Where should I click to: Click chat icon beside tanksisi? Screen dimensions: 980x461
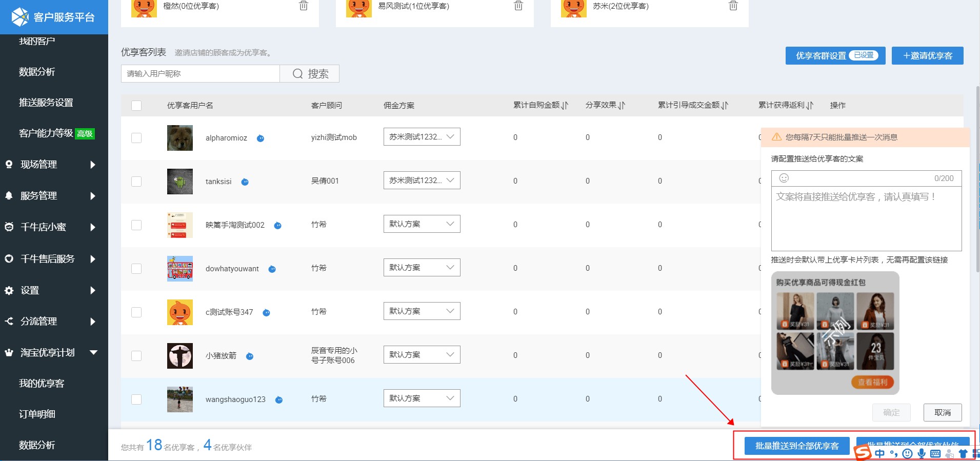pos(245,182)
